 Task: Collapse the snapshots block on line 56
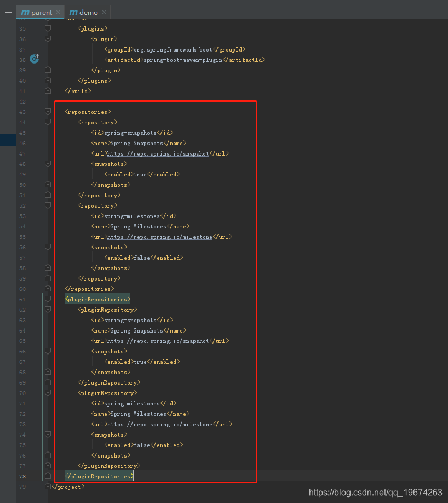click(x=48, y=247)
